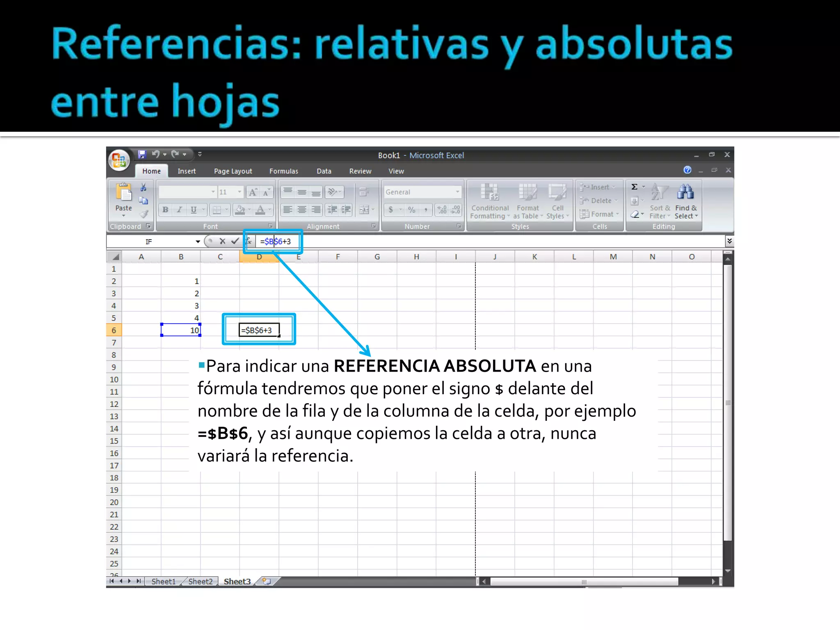Viewport: 840px width, 630px height.
Task: Open the Cell Styles gallery
Action: tap(558, 201)
